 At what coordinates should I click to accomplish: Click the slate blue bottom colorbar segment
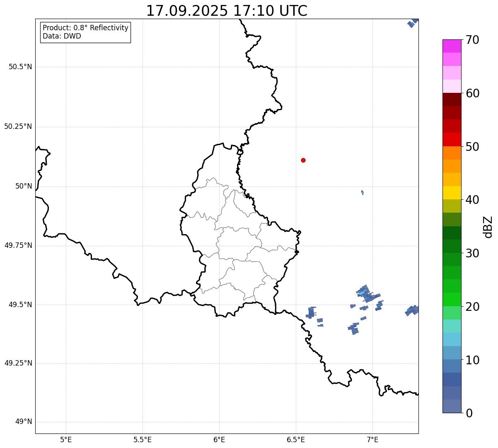tap(452, 406)
